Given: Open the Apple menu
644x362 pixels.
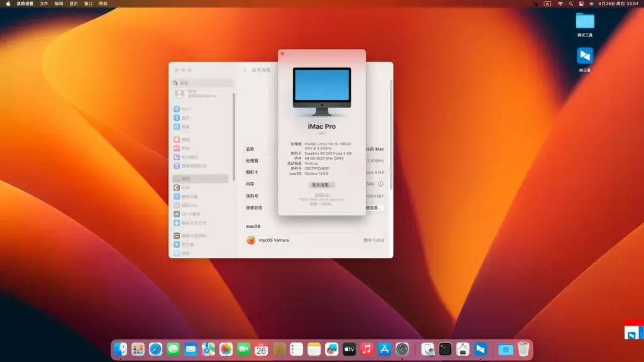Looking at the screenshot, I should pos(8,4).
